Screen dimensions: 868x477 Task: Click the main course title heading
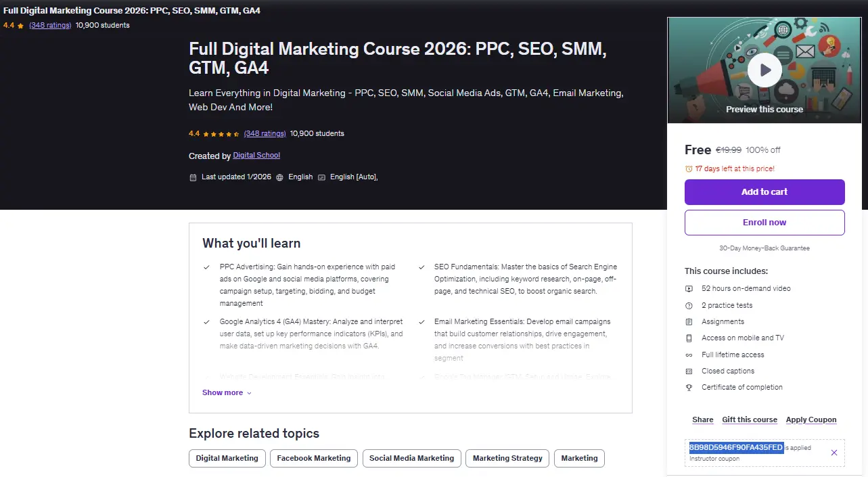tap(398, 58)
